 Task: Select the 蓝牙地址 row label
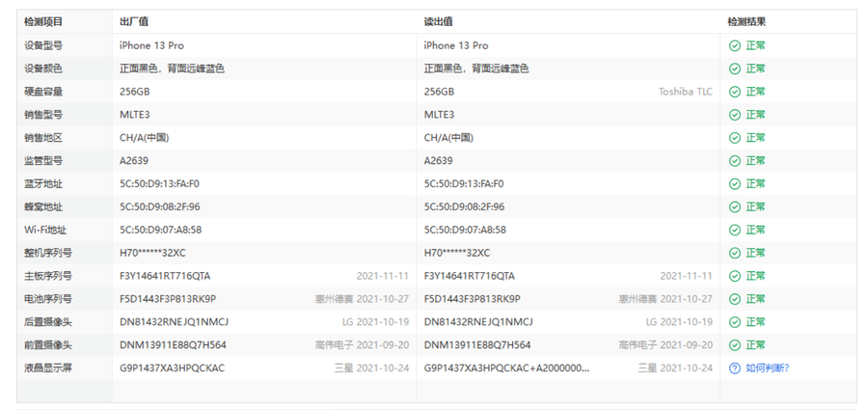(x=43, y=184)
